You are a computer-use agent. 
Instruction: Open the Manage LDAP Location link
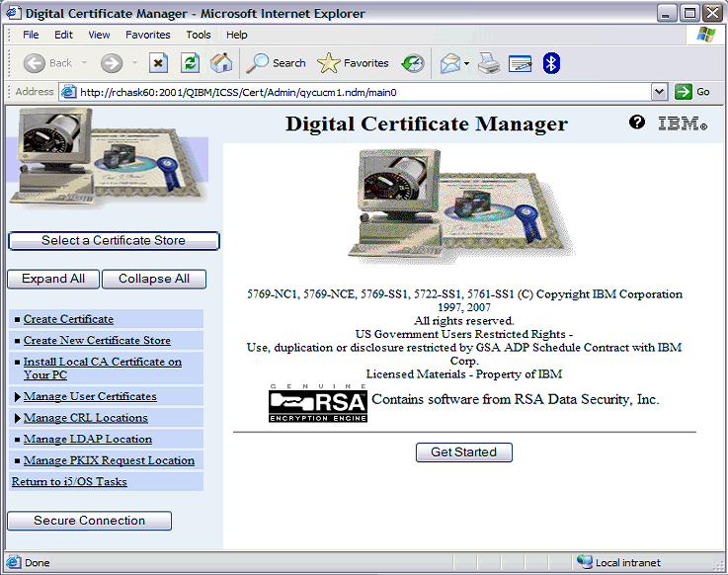(88, 439)
